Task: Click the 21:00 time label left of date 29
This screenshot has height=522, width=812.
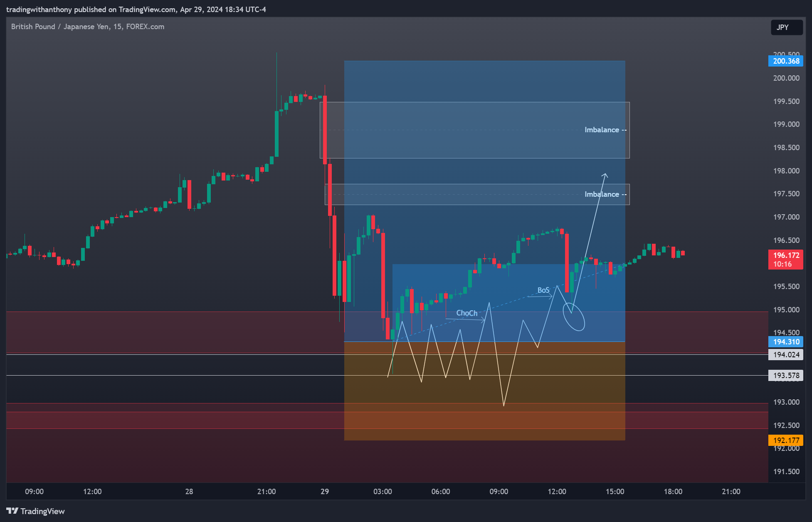Action: click(267, 492)
